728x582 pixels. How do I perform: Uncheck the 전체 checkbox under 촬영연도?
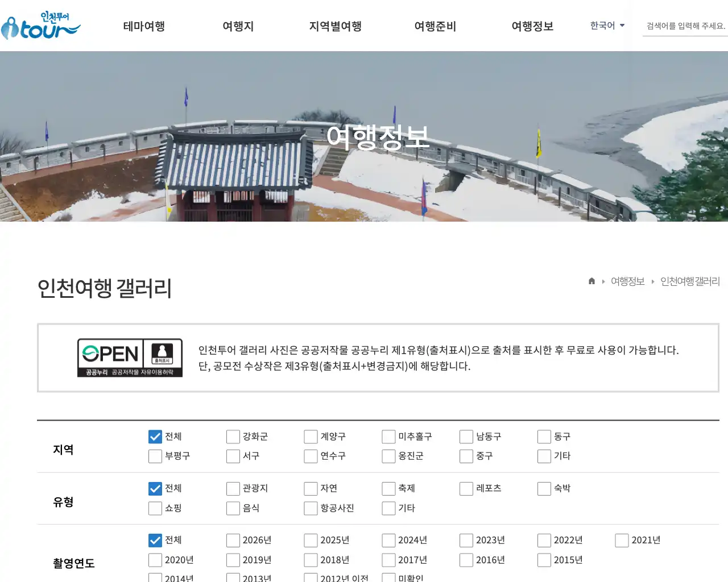155,540
